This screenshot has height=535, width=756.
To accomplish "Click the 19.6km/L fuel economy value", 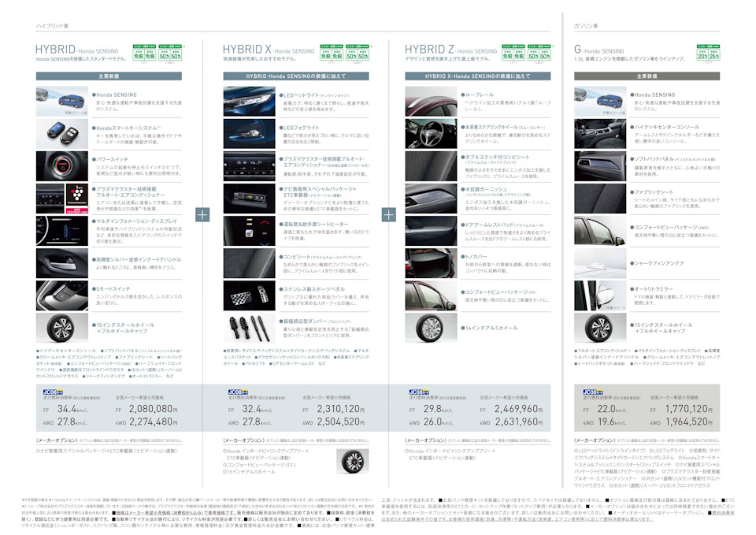I will point(613,422).
